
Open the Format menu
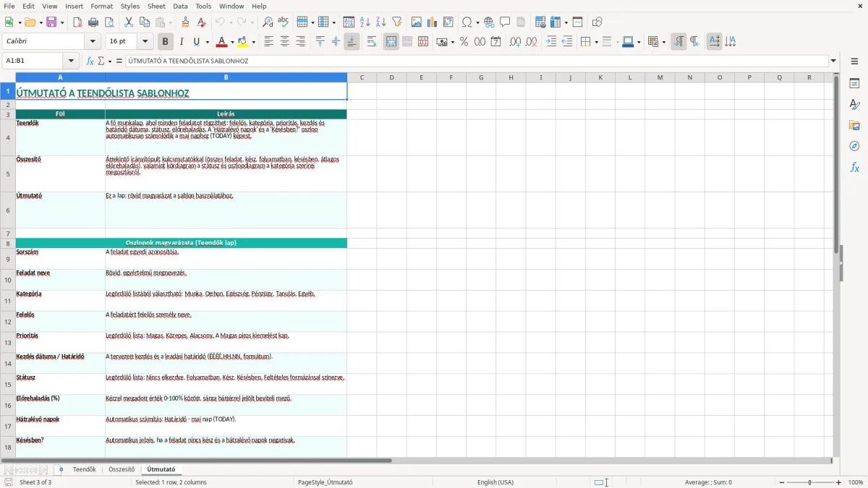pyautogui.click(x=101, y=6)
